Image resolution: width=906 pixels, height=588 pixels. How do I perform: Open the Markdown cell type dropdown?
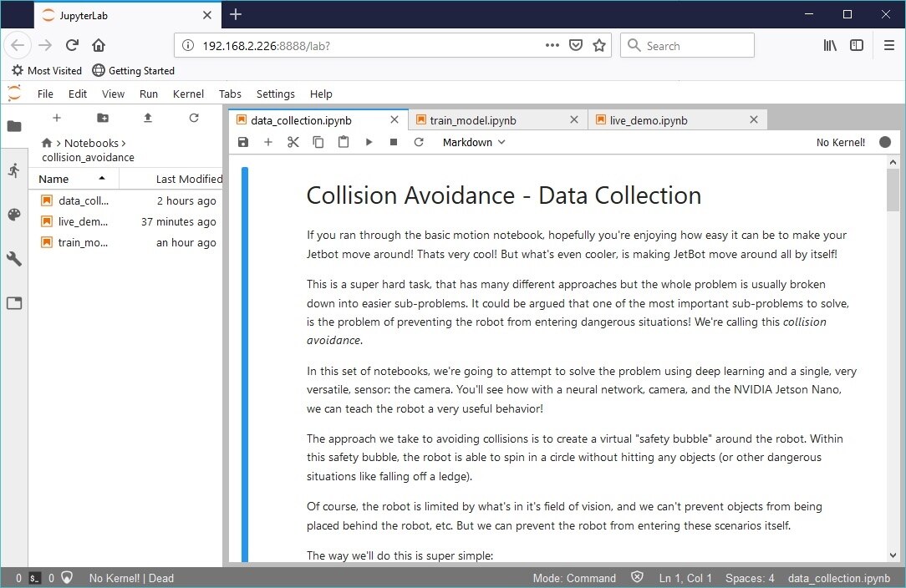pos(474,143)
